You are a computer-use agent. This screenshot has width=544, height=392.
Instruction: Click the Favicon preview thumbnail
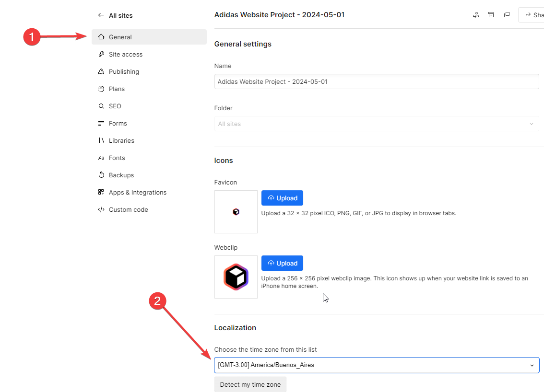click(236, 212)
